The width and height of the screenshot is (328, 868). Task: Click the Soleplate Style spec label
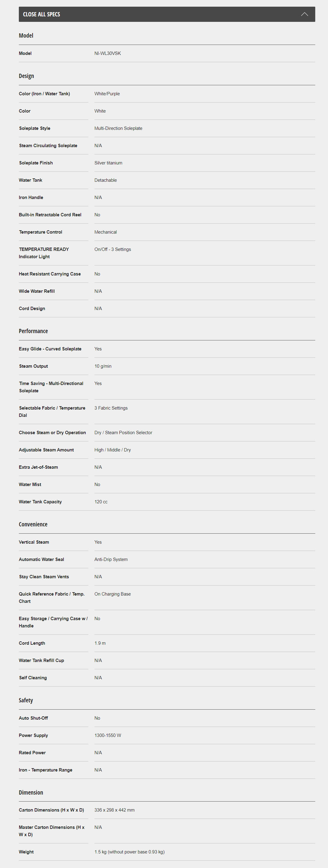click(x=35, y=128)
